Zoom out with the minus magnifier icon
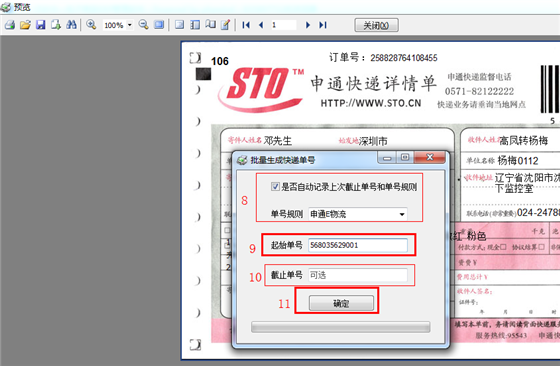Viewport: 560px width, 366px height. [x=144, y=25]
